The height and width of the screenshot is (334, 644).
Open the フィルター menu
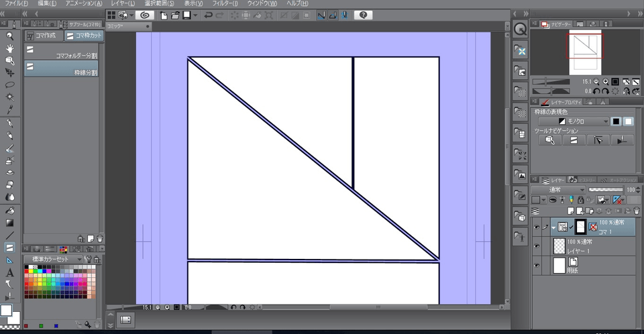click(225, 3)
